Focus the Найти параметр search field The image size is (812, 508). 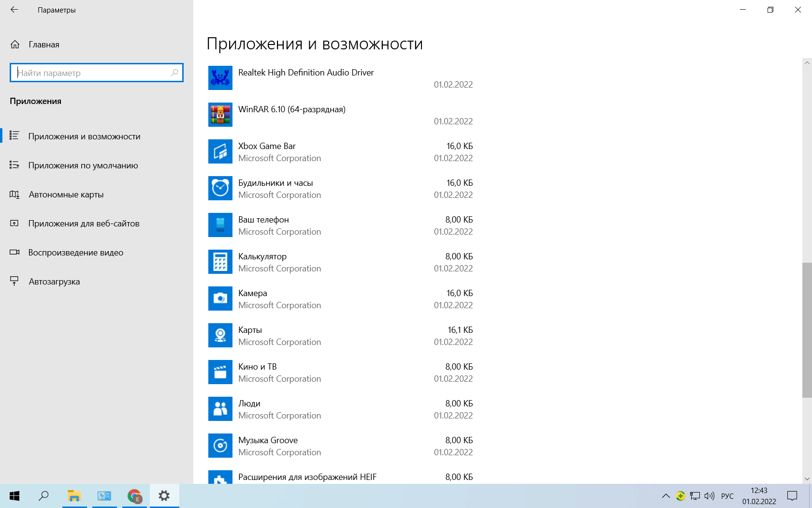pyautogui.click(x=97, y=73)
